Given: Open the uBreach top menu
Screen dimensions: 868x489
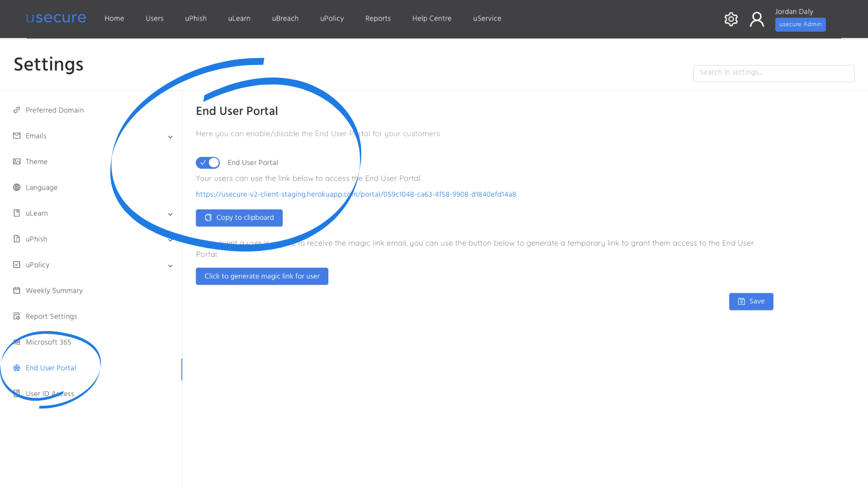Looking at the screenshot, I should tap(285, 18).
